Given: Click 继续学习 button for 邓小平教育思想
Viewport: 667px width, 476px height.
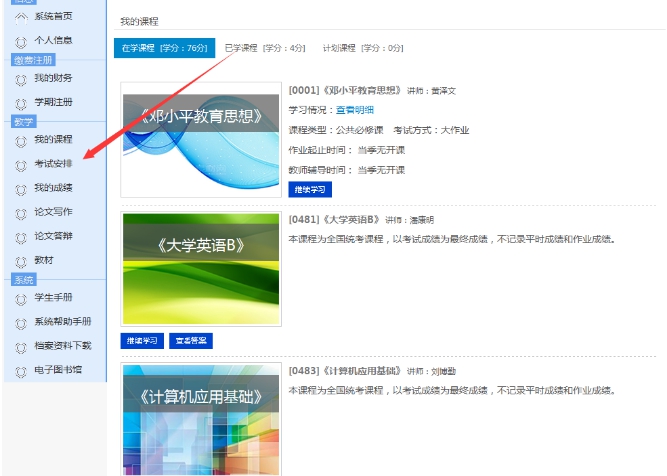Looking at the screenshot, I should 310,190.
